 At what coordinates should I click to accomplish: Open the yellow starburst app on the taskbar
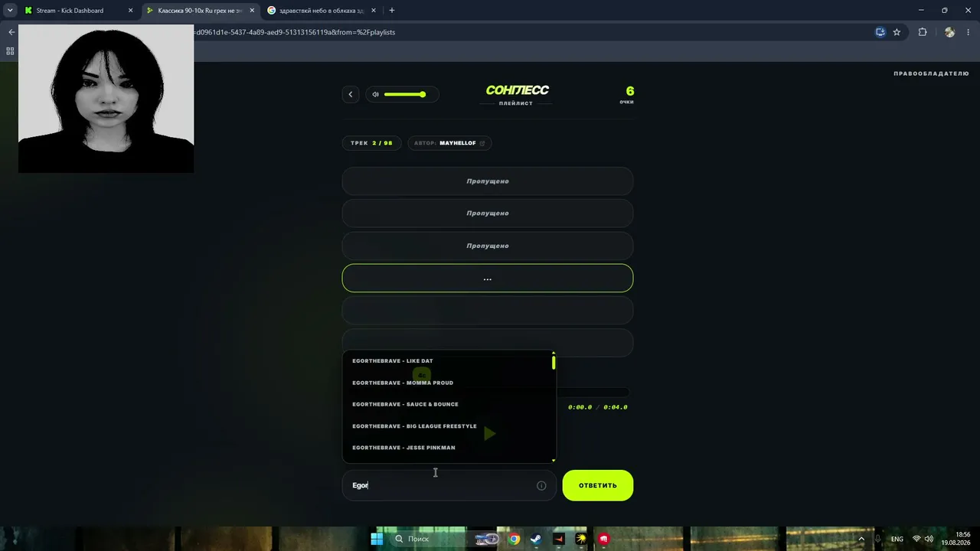click(x=582, y=539)
